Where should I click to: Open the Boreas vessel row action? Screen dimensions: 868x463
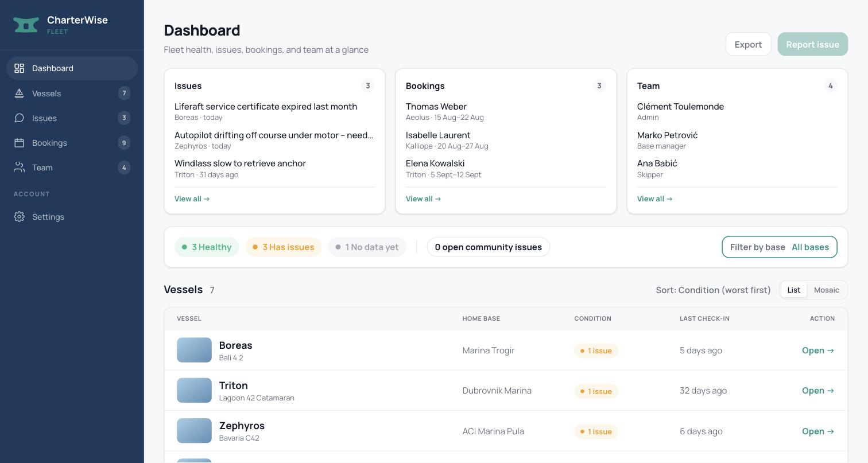[x=818, y=351]
